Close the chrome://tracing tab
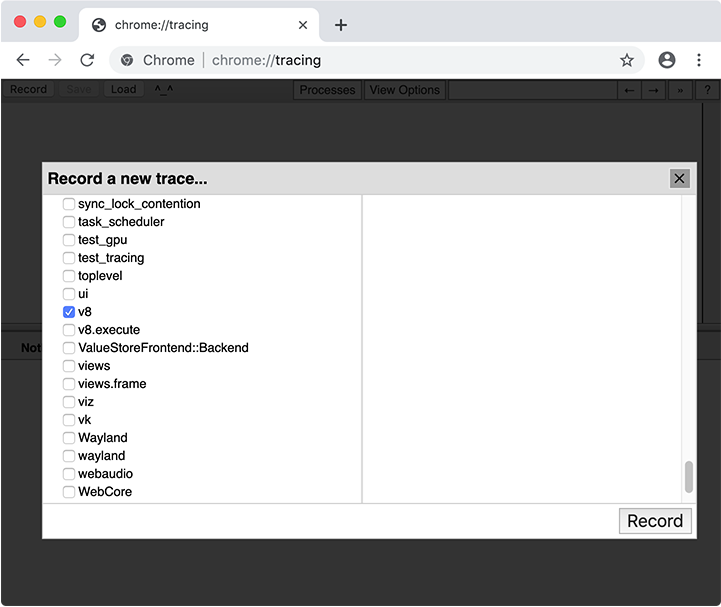 pyautogui.click(x=303, y=25)
